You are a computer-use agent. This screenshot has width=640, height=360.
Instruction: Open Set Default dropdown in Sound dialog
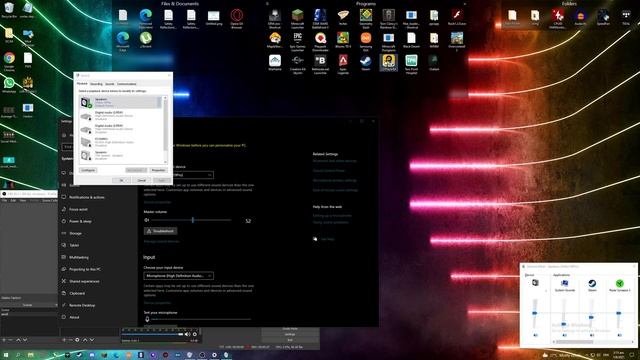pos(136,170)
